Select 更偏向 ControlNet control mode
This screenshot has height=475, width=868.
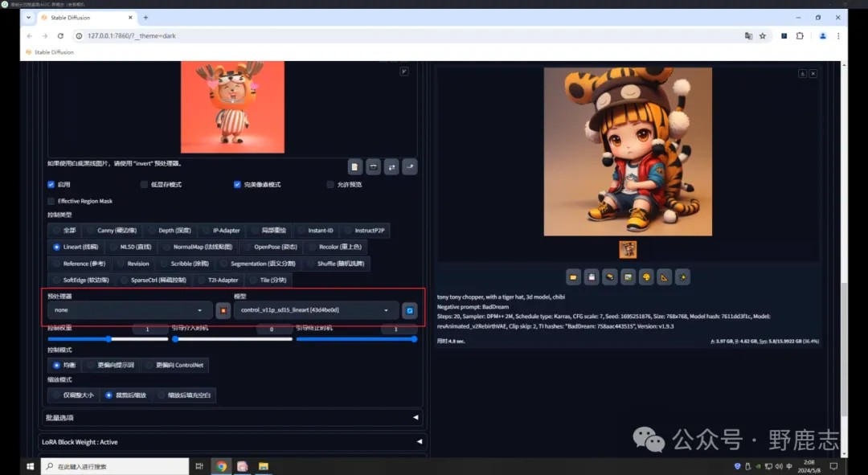(x=174, y=366)
